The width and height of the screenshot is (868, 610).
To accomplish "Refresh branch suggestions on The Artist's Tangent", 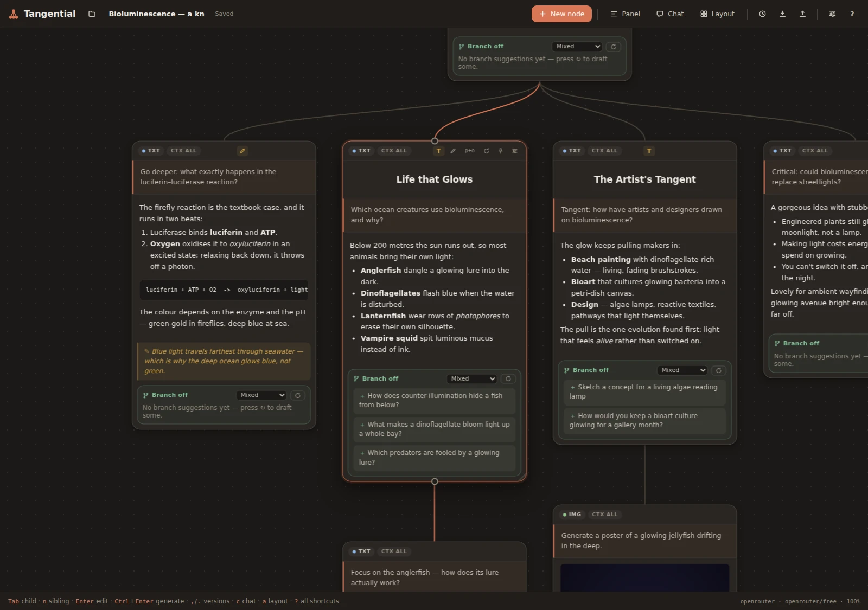I will (x=719, y=370).
